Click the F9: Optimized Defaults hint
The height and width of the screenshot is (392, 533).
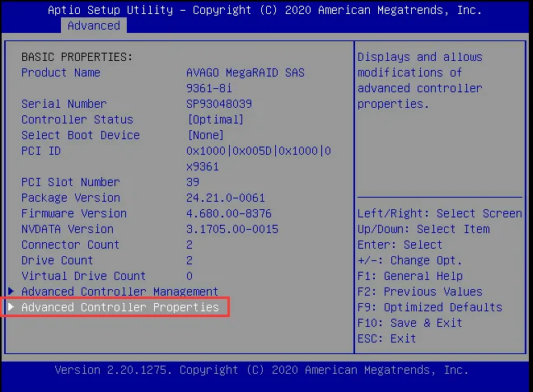click(x=430, y=307)
